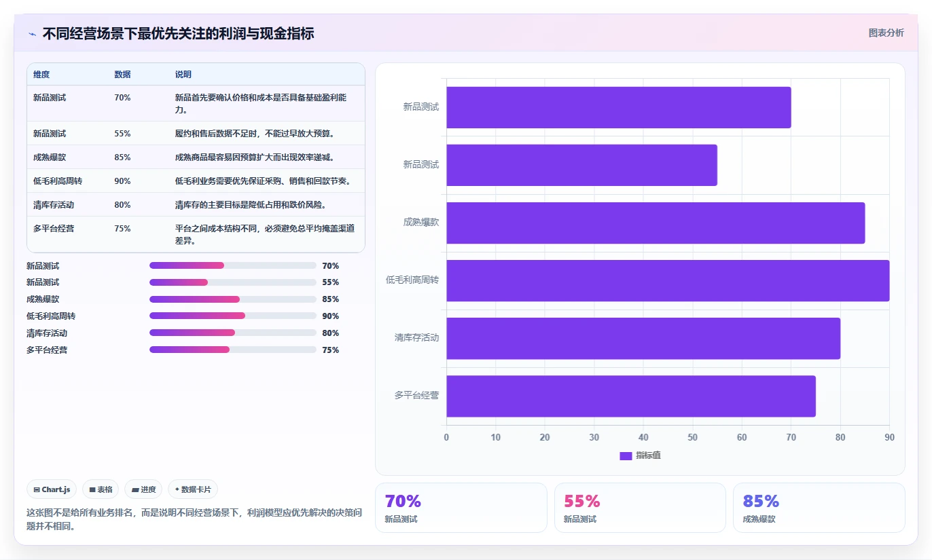This screenshot has width=932, height=560.
Task: Click the 表格 tag chip
Action: (x=101, y=489)
